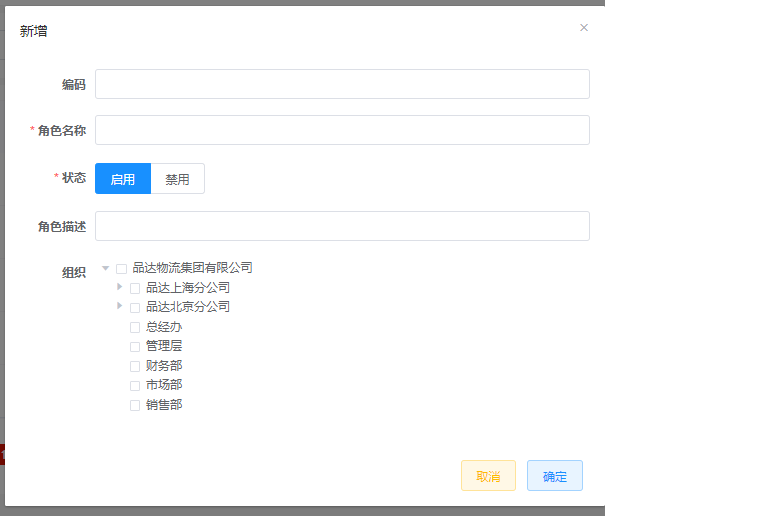Screen dimensions: 773x516
Task: Switch status to 禁用
Action: coord(177,179)
